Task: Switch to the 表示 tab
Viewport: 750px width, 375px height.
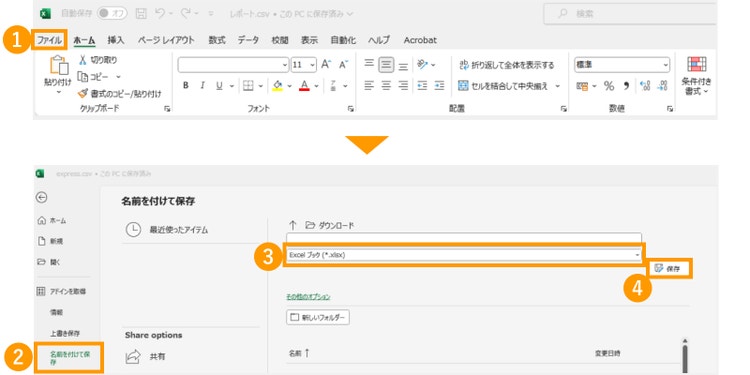Action: pyautogui.click(x=309, y=40)
